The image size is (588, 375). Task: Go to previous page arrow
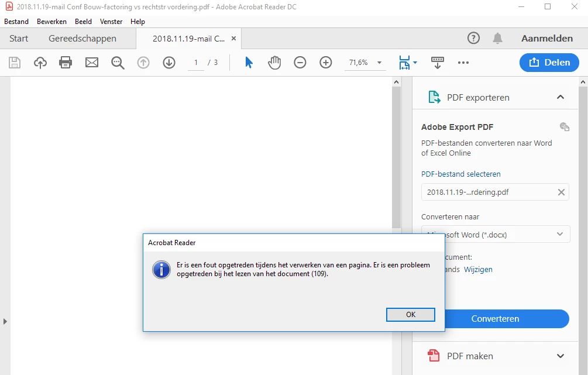(x=143, y=63)
